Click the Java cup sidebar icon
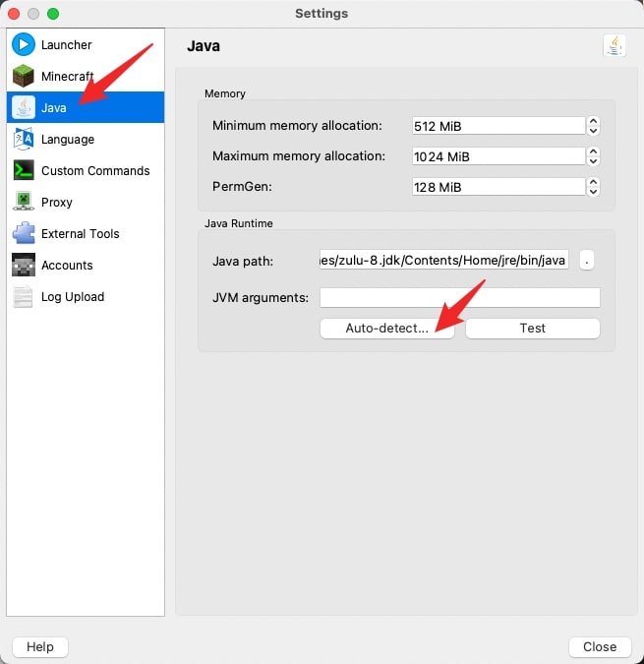The width and height of the screenshot is (644, 664). click(x=24, y=107)
